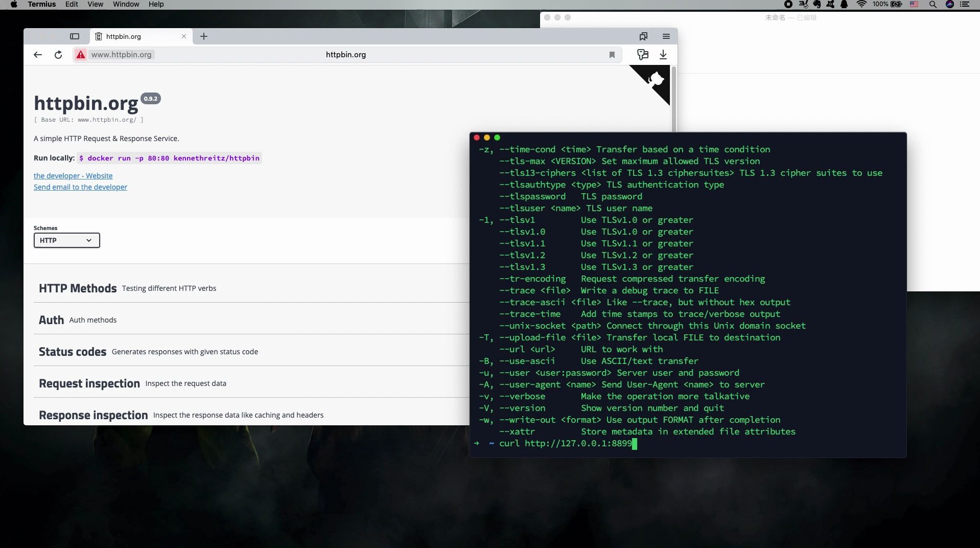980x548 pixels.
Task: Click the text editor window title 未命名
Action: [775, 17]
